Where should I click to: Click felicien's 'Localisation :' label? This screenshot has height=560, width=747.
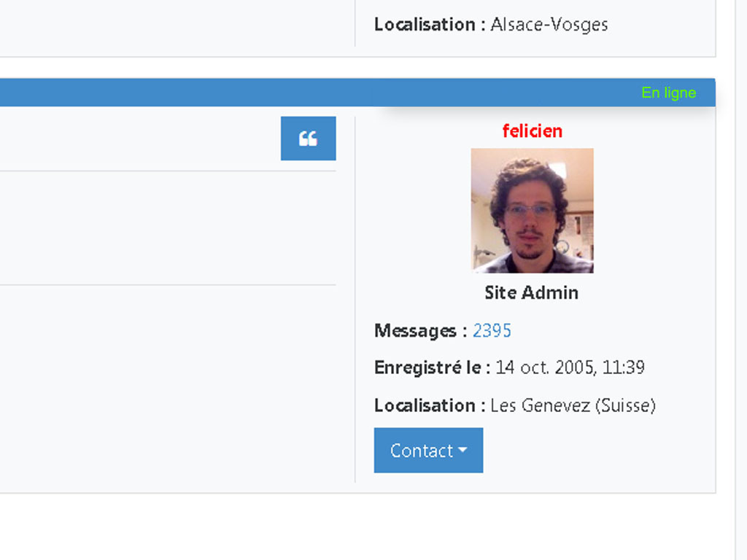tap(430, 405)
